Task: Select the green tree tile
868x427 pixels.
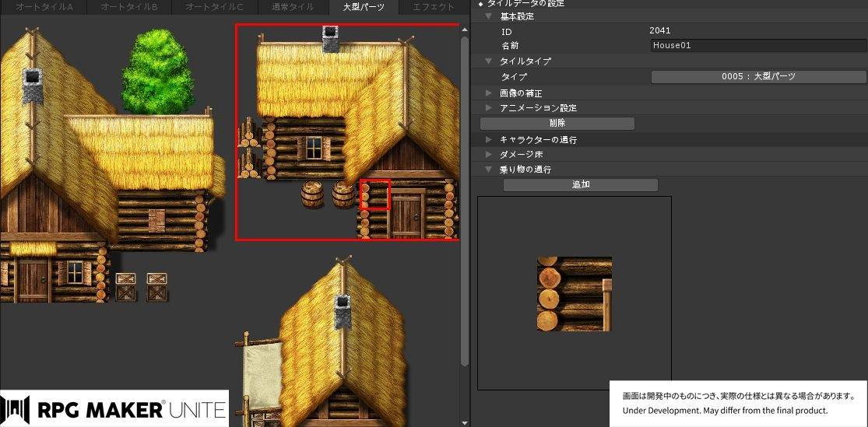Action: (158, 72)
